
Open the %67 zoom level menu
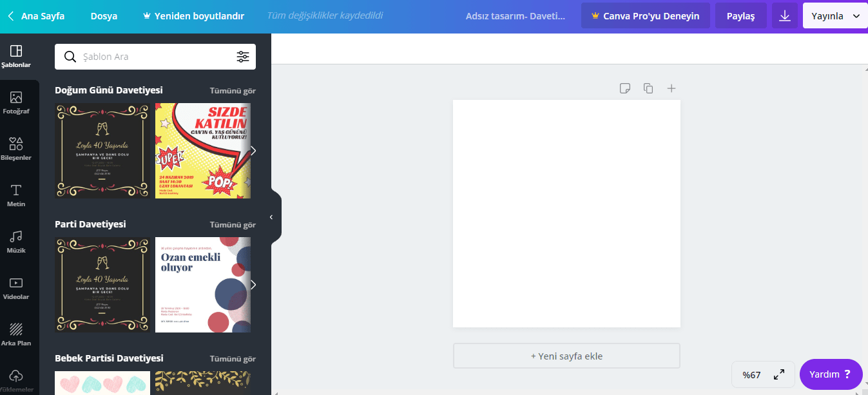tap(751, 375)
